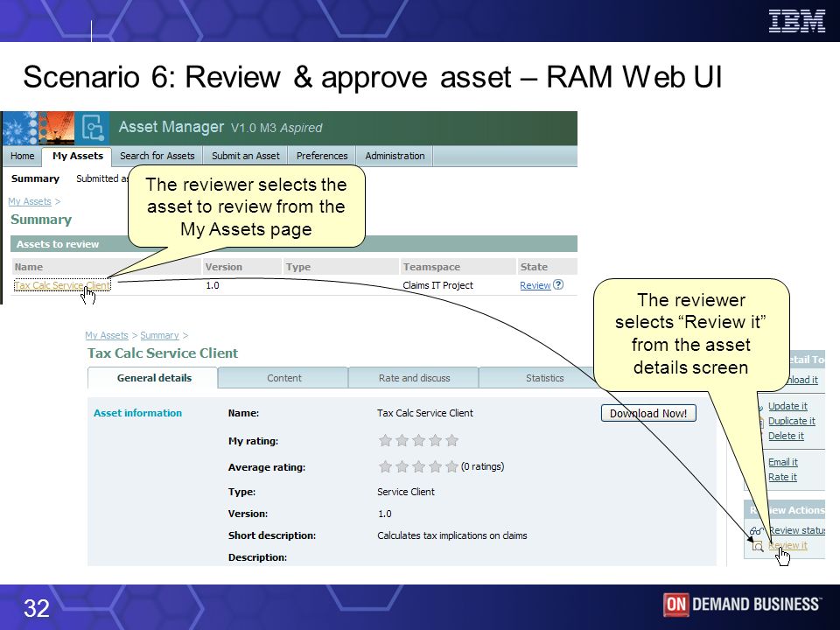Open the State help question-mark icon
This screenshot has width=840, height=630.
(x=558, y=284)
